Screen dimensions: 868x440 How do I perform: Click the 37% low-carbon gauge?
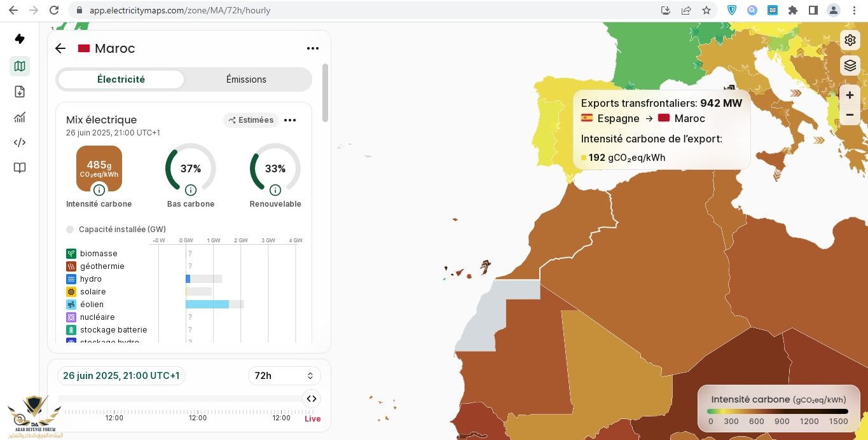191,168
